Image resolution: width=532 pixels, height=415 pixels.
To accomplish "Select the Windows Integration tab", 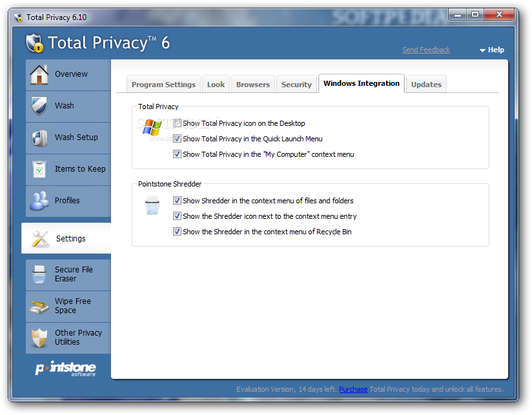I will [362, 83].
